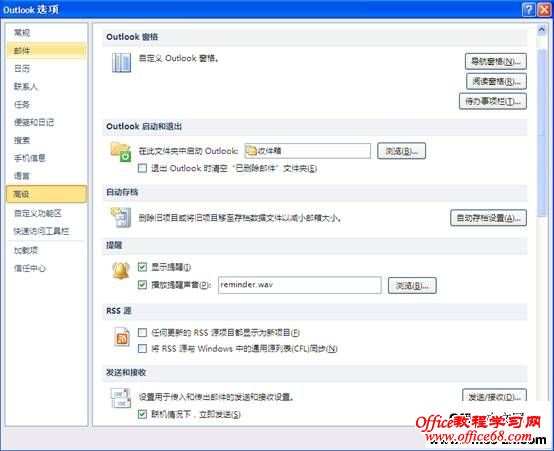Screen dimensions: 554x451
Task: Click the small folder icon inside 收件箱 field
Action: (251, 151)
